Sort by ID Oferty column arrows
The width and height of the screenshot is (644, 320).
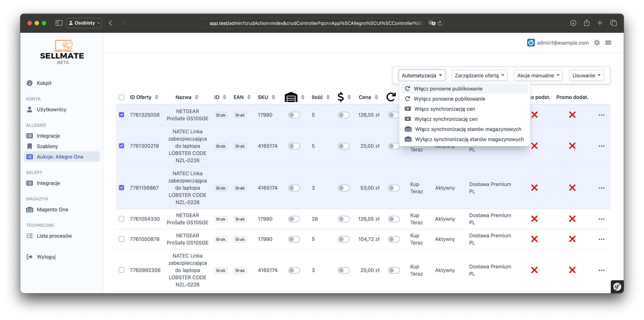[x=156, y=97]
